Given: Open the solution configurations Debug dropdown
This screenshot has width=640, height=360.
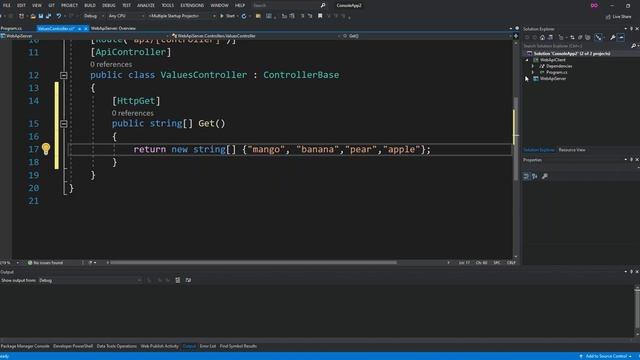Looking at the screenshot, I should (93, 16).
